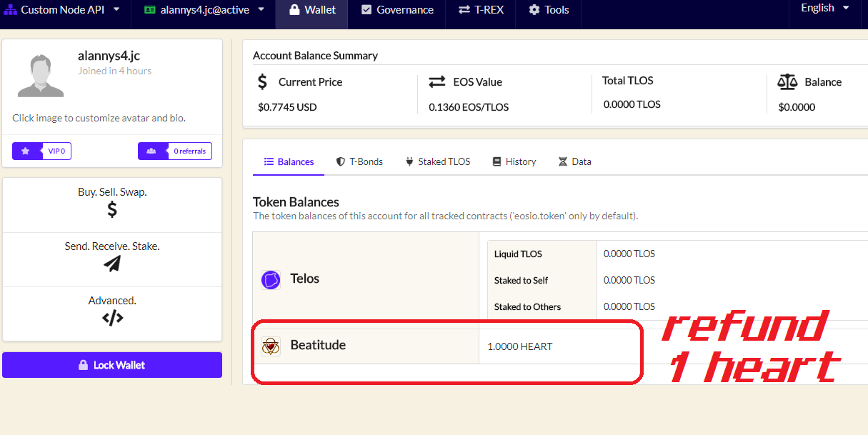Click the paper plane Send Receive Stake icon

click(x=112, y=264)
